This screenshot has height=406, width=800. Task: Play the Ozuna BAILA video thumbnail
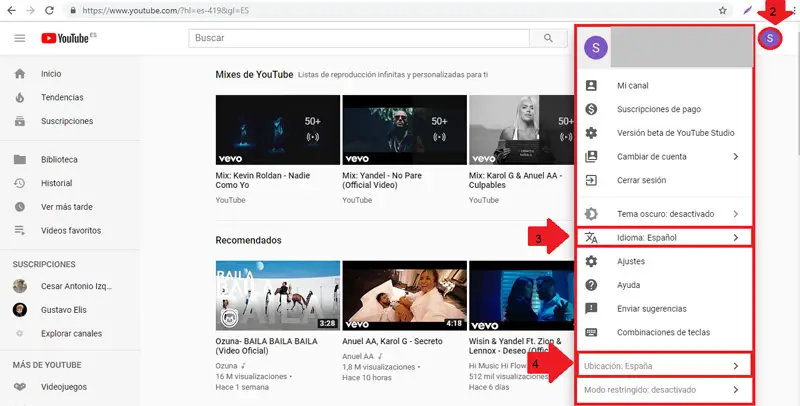pos(278,296)
